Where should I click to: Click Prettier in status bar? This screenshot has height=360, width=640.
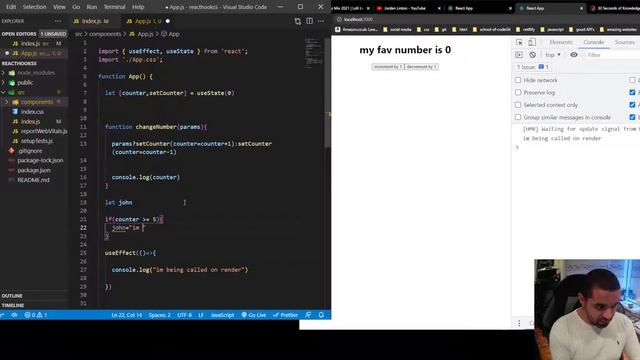click(285, 315)
